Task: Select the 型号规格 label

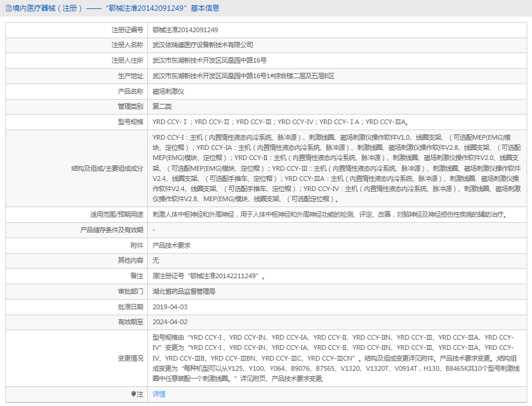Action: pyautogui.click(x=130, y=122)
